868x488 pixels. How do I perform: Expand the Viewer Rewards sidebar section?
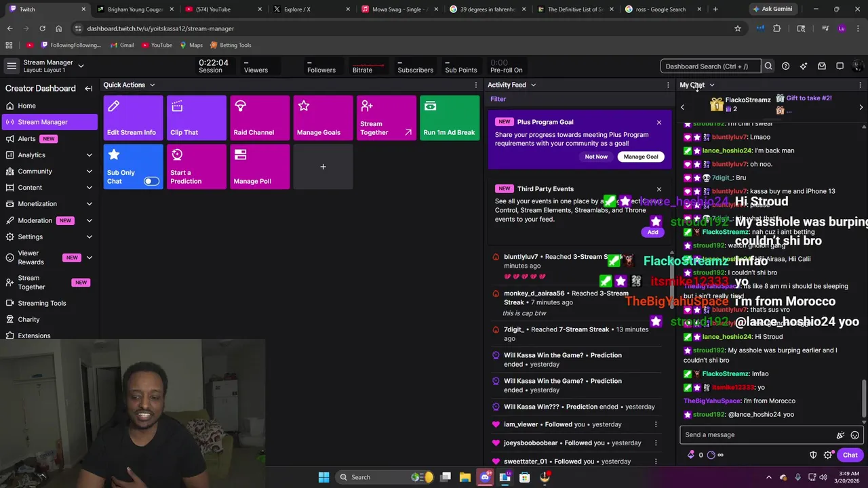click(89, 258)
